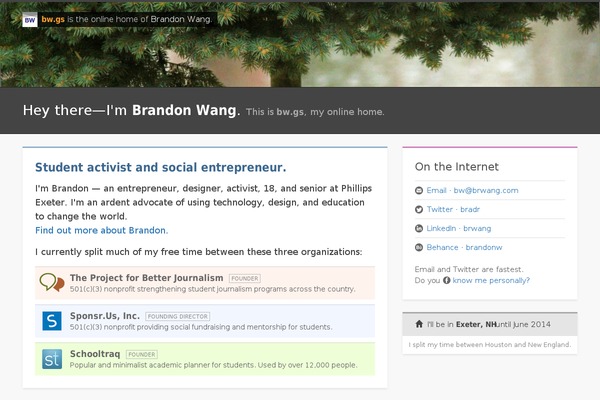The image size is (600, 400).
Task: Click the Behance icon
Action: click(419, 248)
